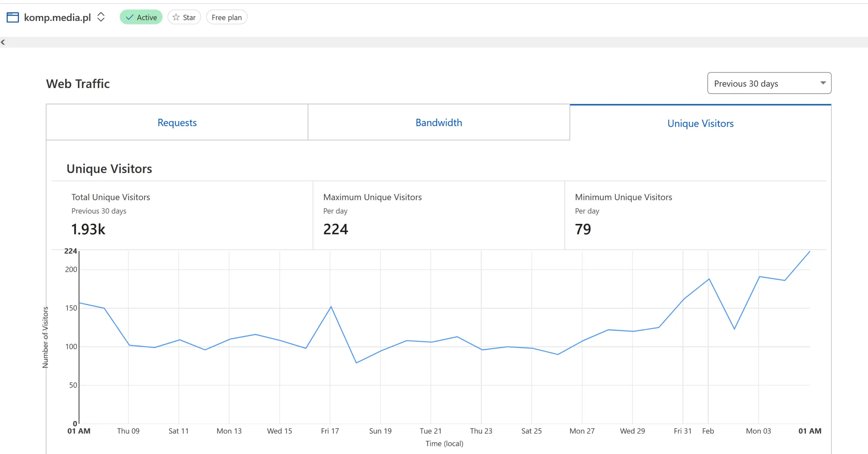Open the Free plan badge
Viewport: 868px width, 454px height.
click(226, 17)
